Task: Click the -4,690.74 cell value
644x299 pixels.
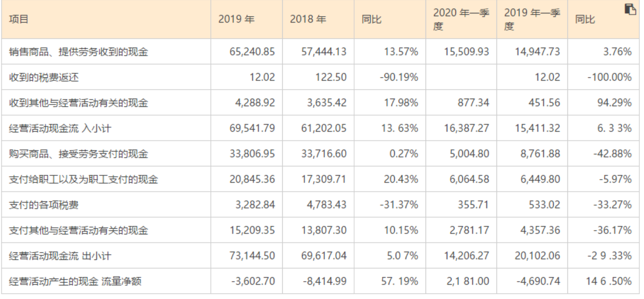Action: (x=538, y=282)
